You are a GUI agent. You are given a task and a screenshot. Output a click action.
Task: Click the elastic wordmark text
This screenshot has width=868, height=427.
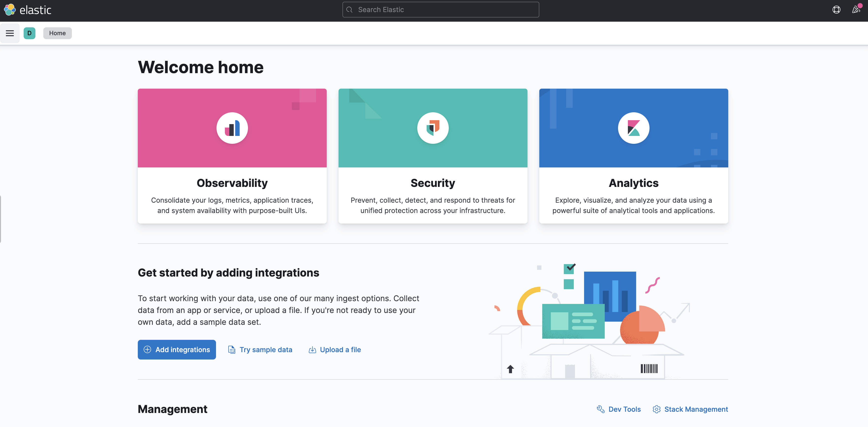coord(35,10)
